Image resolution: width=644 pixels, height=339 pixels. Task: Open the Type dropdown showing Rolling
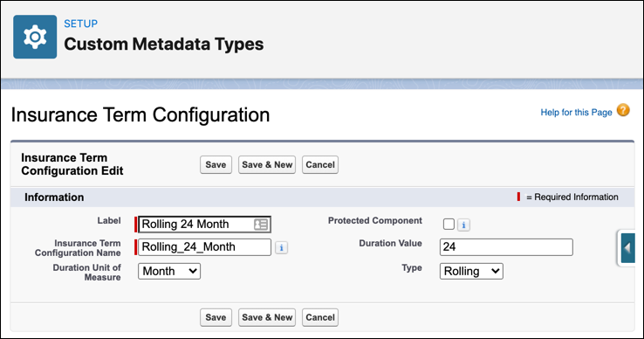click(x=471, y=272)
